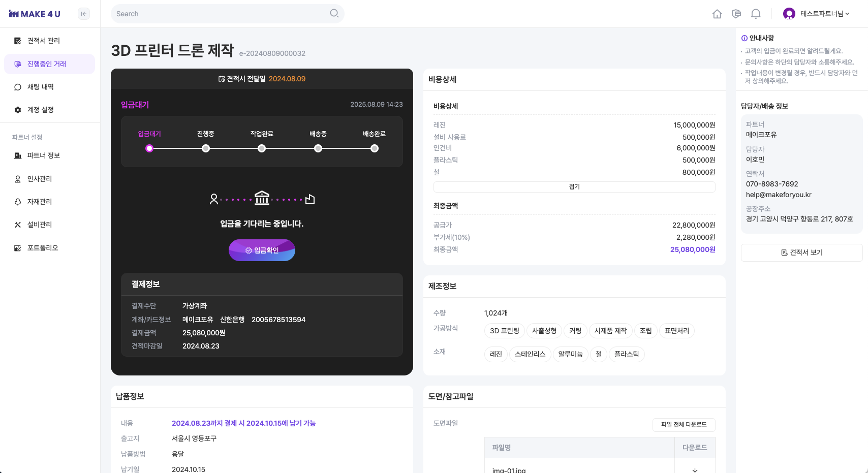This screenshot has width=868, height=473.
Task: Collapse the sidebar with the toggle arrow
Action: [83, 14]
